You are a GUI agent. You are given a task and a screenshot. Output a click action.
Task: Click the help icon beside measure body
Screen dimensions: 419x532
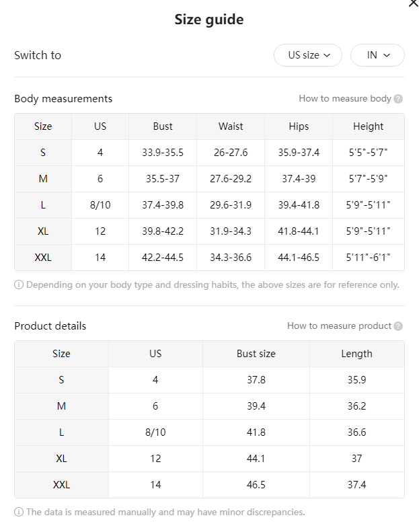tap(398, 99)
